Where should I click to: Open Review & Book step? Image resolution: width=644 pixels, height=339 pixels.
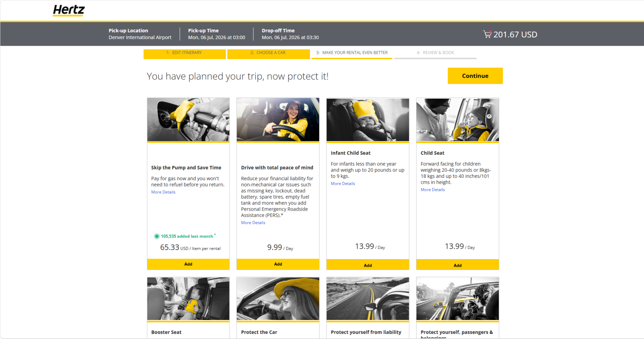[x=435, y=54]
